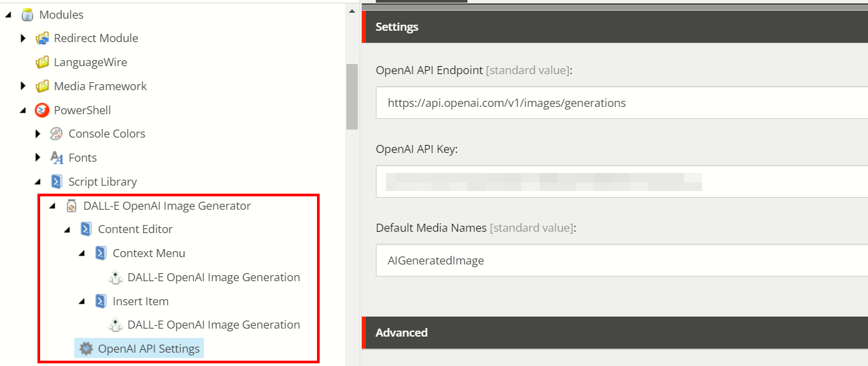Collapse the Insert Item node
868x366 pixels.
pyautogui.click(x=82, y=301)
